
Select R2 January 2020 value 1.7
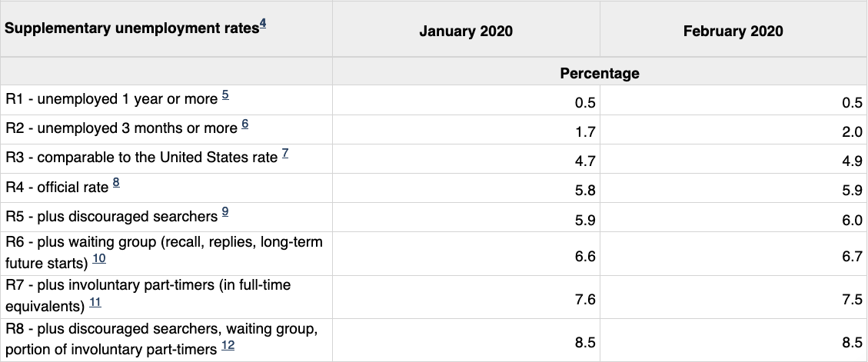click(x=585, y=132)
